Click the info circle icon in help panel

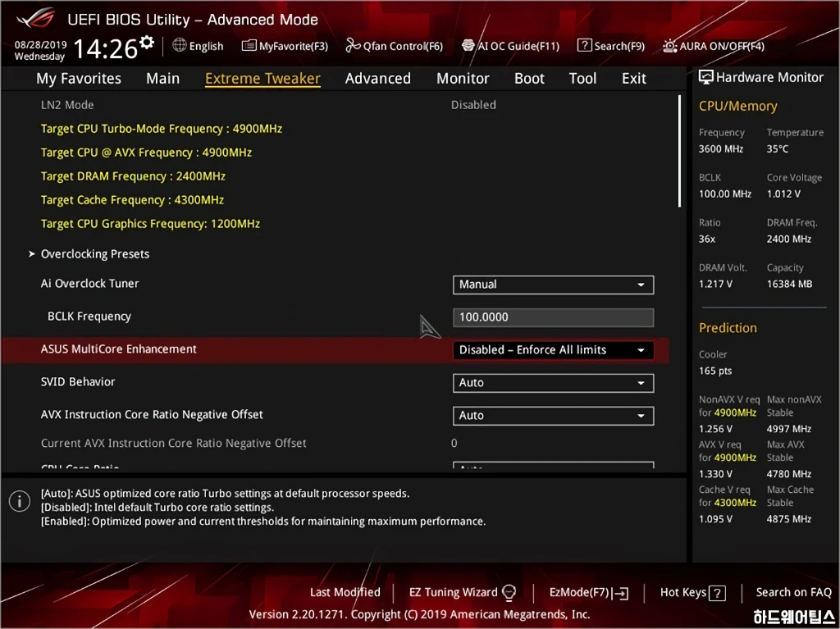pos(20,502)
